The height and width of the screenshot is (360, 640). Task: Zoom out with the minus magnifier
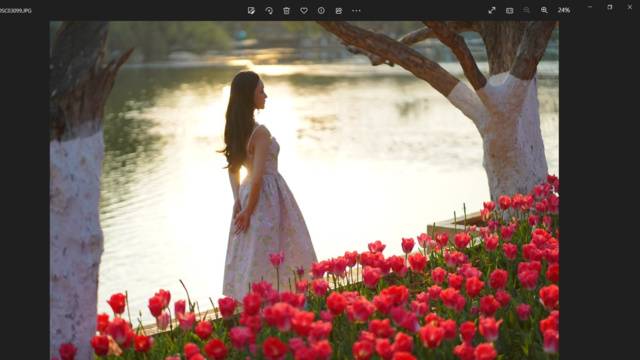[x=527, y=10]
